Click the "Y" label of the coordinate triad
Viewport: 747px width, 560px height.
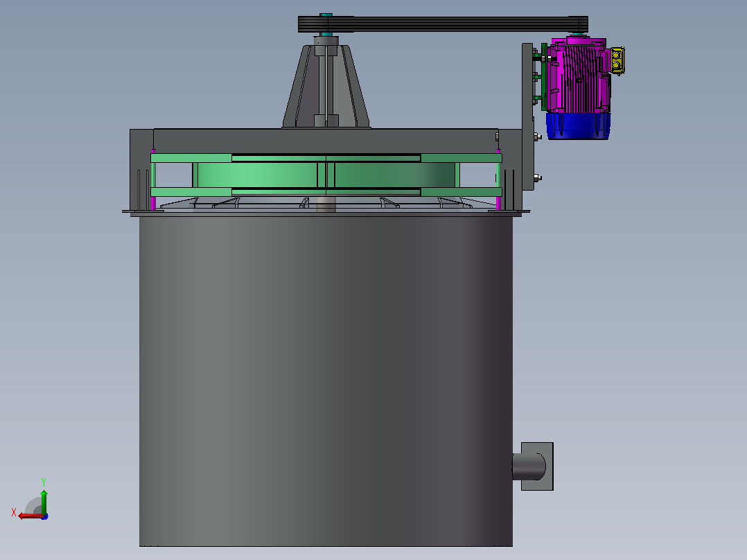point(44,482)
